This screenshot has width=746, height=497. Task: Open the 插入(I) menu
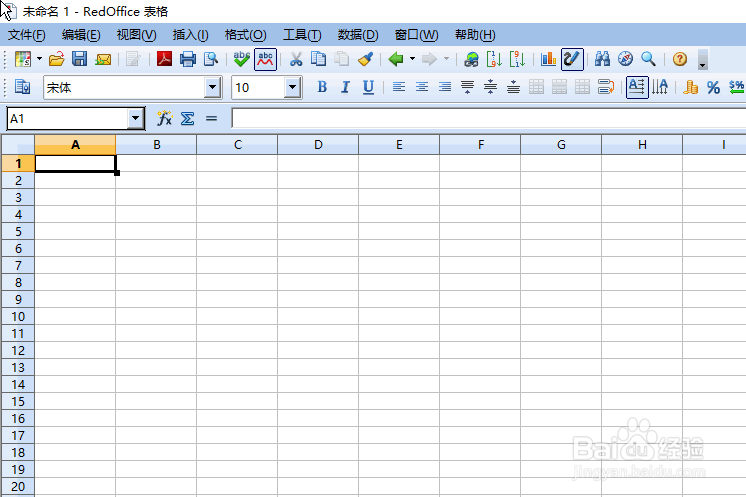(190, 35)
